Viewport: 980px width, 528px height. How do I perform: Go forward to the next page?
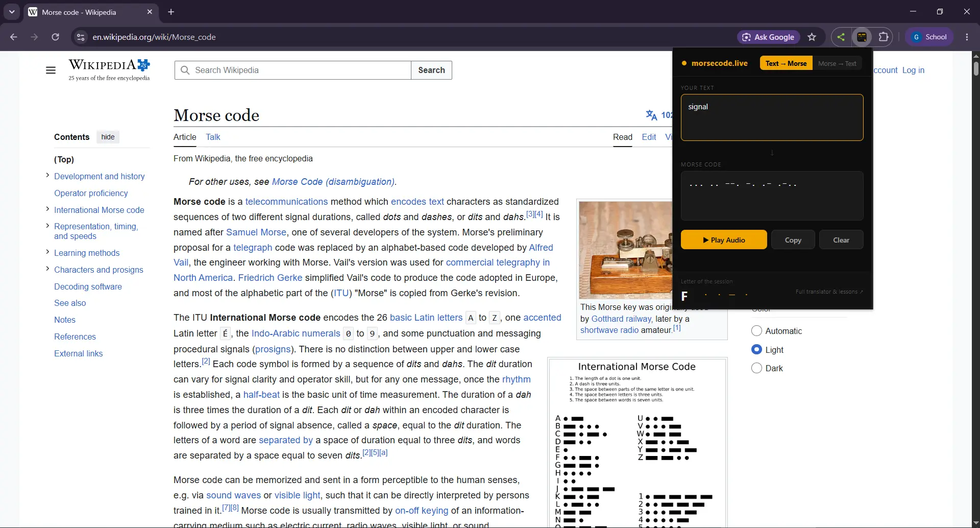[34, 37]
